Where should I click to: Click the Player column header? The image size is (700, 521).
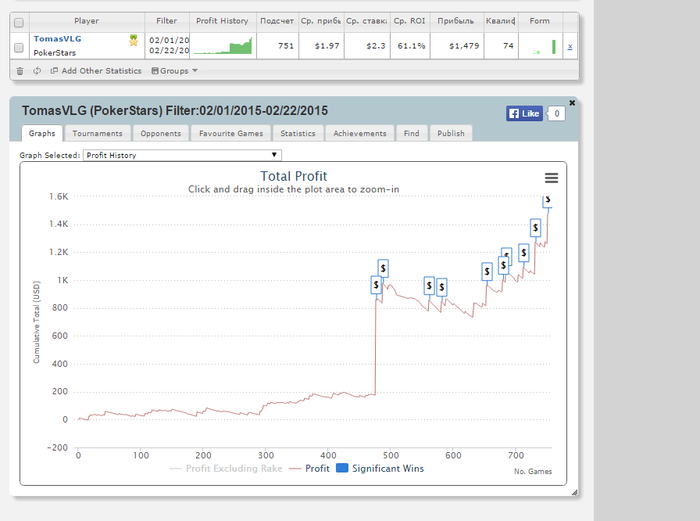[87, 21]
